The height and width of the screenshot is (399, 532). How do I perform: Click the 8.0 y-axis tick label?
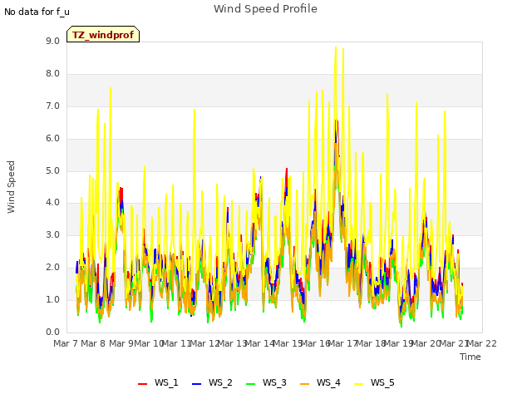(52, 74)
